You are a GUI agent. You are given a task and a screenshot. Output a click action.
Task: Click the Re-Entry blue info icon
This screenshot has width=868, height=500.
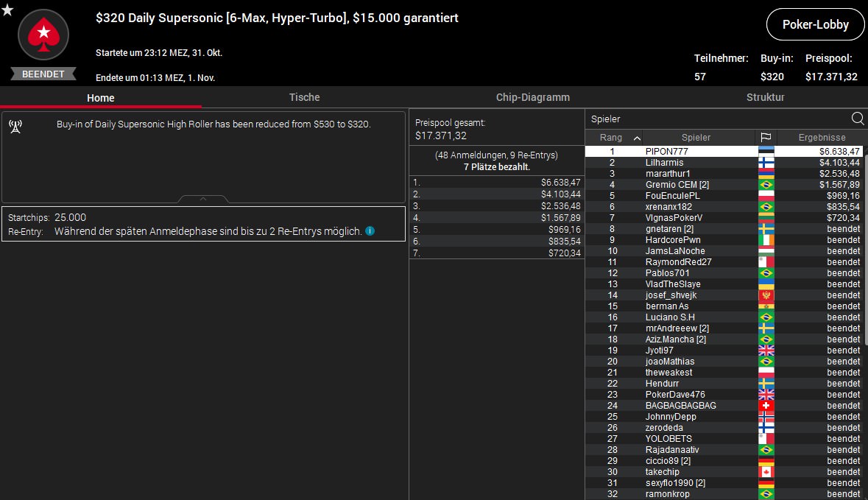point(370,231)
